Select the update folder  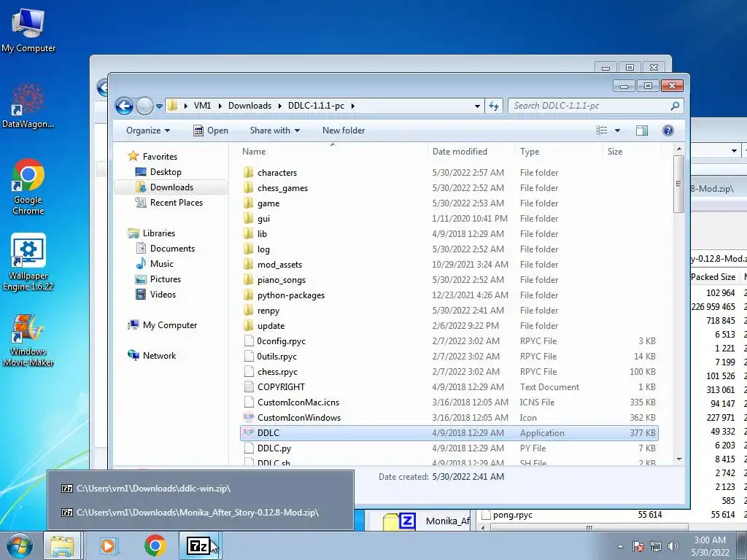[x=271, y=326]
